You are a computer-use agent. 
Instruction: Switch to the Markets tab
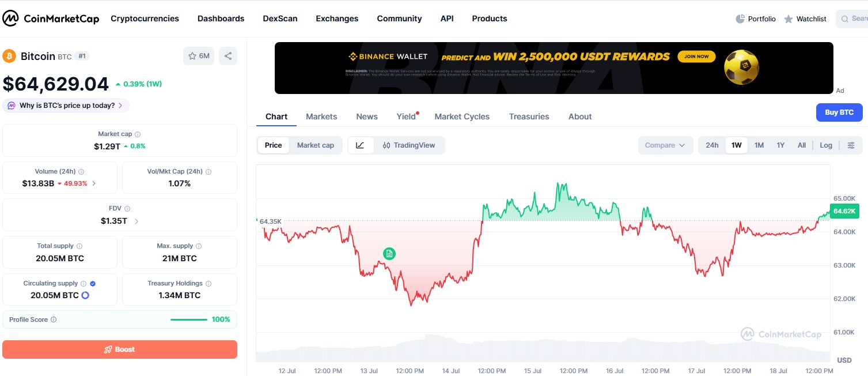(x=321, y=116)
